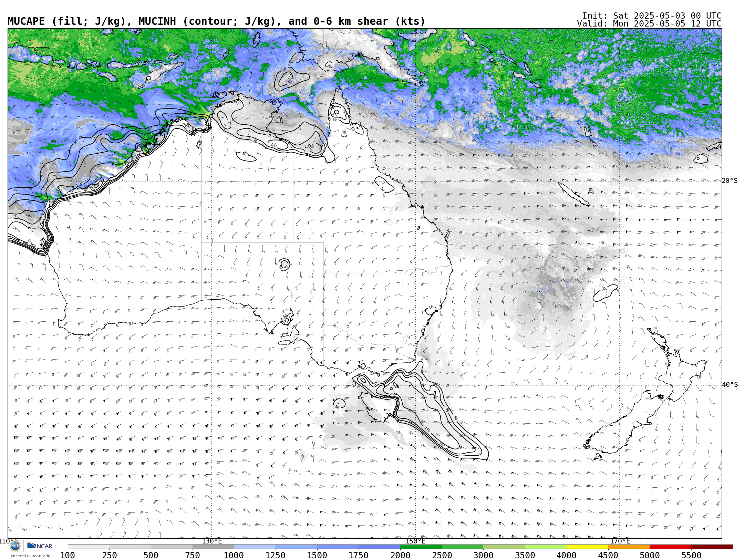
Task: Click the colorbar label 1500
Action: [317, 556]
